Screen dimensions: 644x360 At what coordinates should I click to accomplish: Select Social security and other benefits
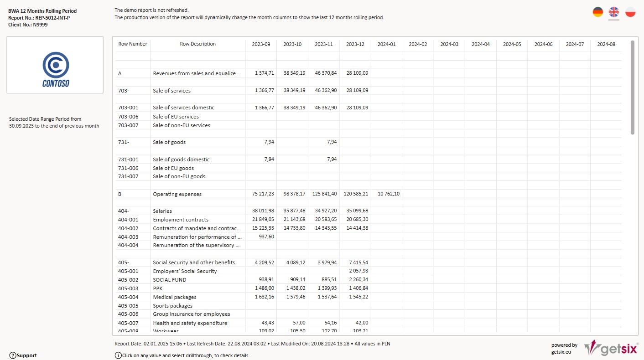pyautogui.click(x=194, y=262)
